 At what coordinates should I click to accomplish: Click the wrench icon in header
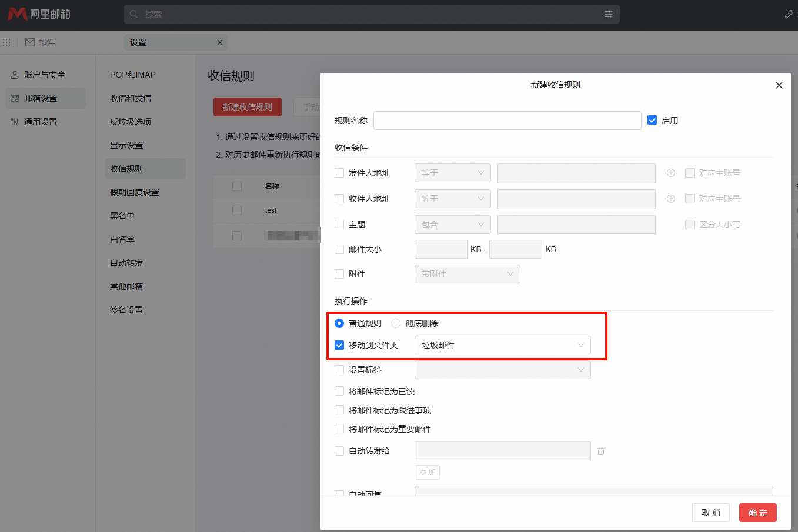click(789, 14)
